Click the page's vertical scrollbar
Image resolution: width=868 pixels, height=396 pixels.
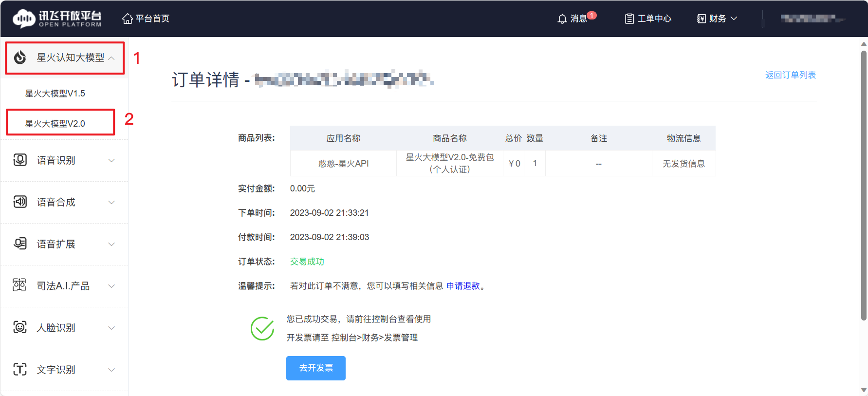(x=864, y=185)
